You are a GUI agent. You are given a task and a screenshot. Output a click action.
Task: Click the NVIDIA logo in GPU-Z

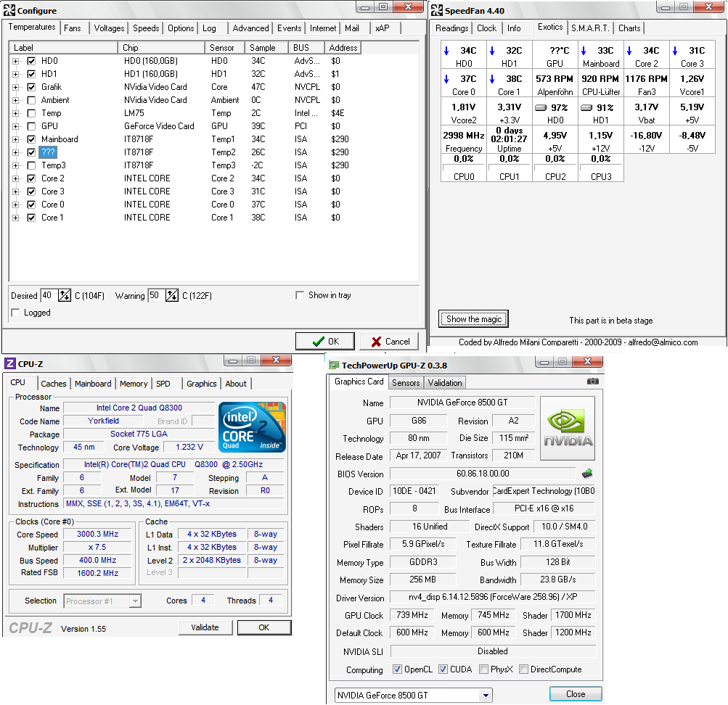(x=568, y=428)
